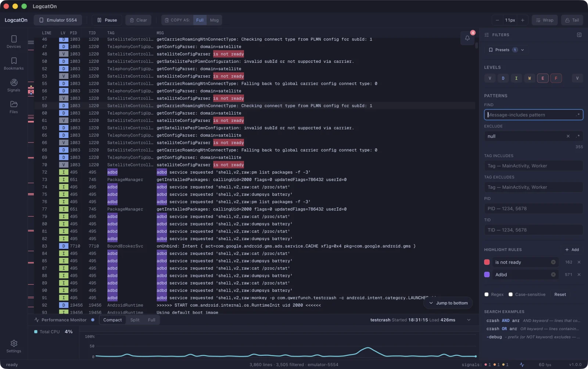Switch performance view to Full
This screenshot has width=588, height=369.
[x=151, y=320]
